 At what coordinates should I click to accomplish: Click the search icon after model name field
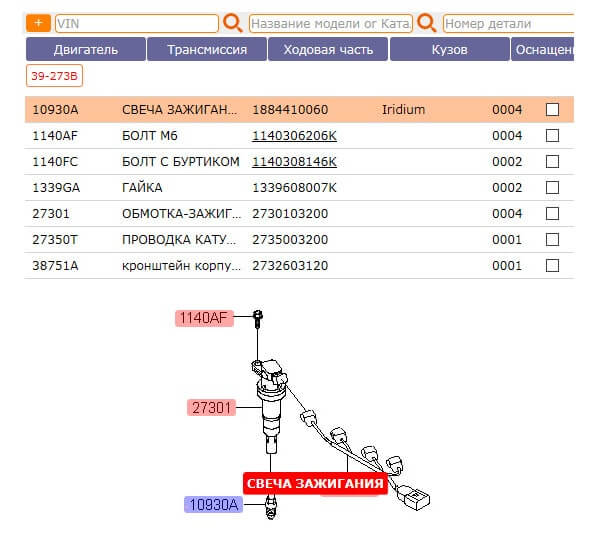(x=427, y=22)
